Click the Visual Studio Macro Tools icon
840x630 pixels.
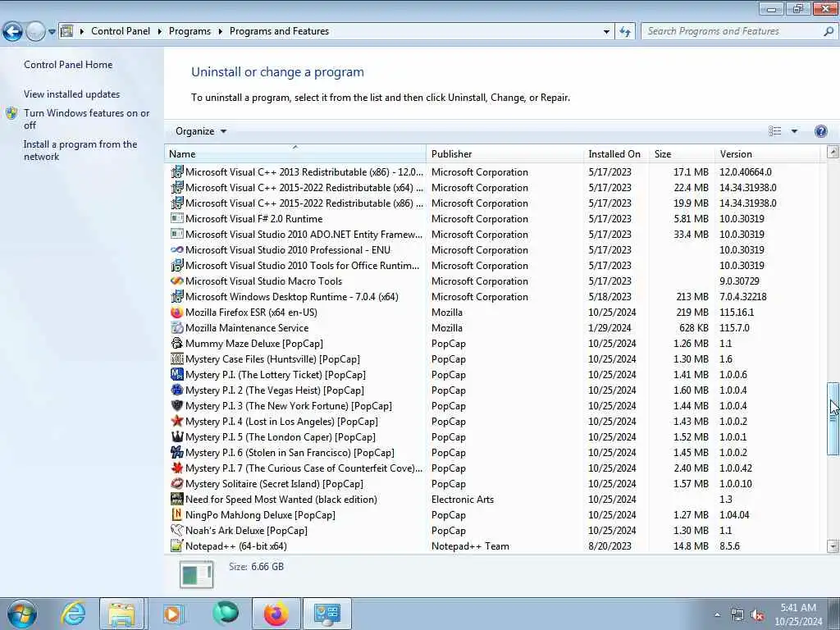tap(177, 281)
